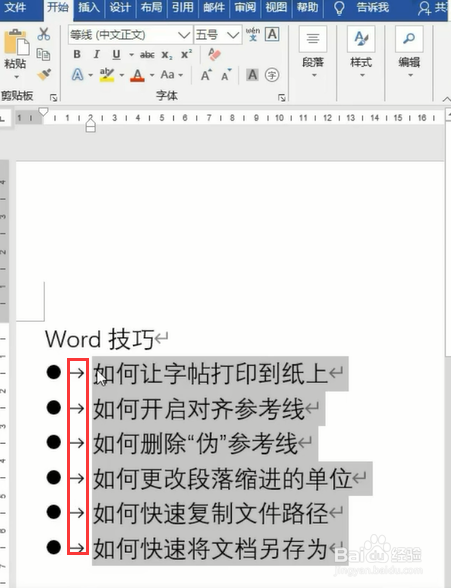Switch to the 设计 Design tab
This screenshot has width=451, height=588.
click(120, 7)
